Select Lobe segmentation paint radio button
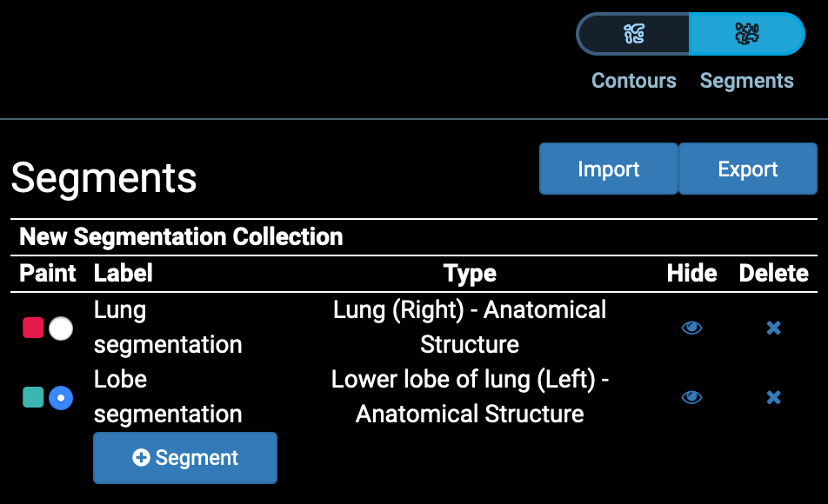This screenshot has height=504, width=828. [61, 398]
